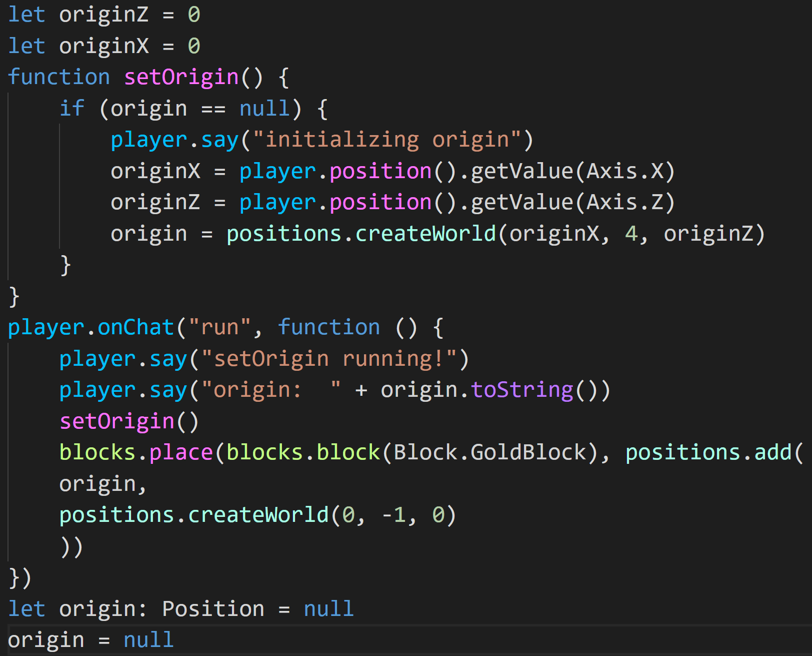The height and width of the screenshot is (656, 812).
Task: Click the positions.createWorld call inside setOrigin
Action: 360,233
